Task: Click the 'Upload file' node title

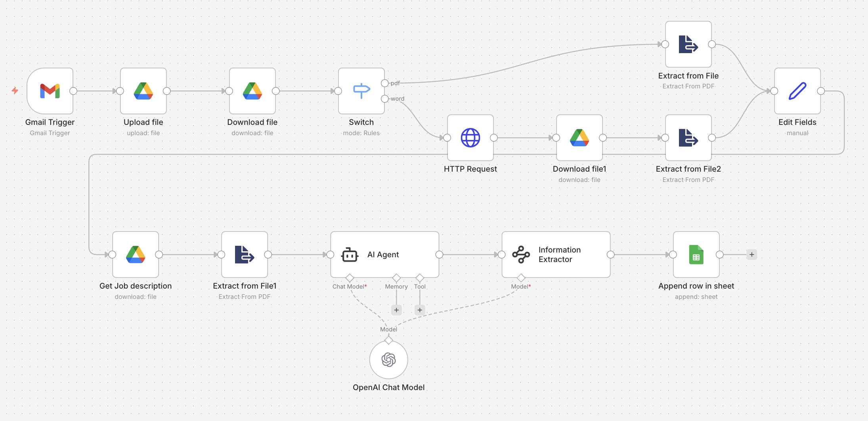Action: click(x=143, y=122)
